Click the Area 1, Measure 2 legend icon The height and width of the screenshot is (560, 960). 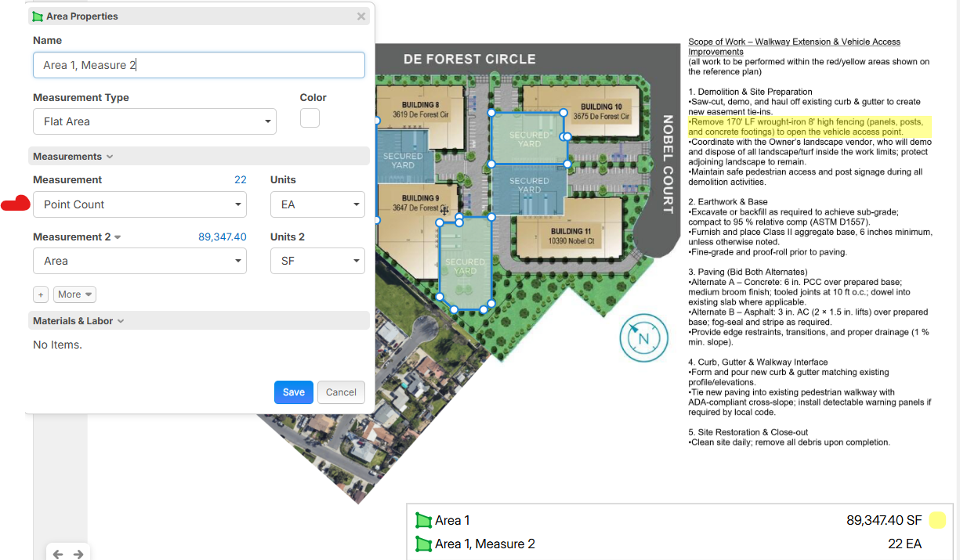pos(424,544)
